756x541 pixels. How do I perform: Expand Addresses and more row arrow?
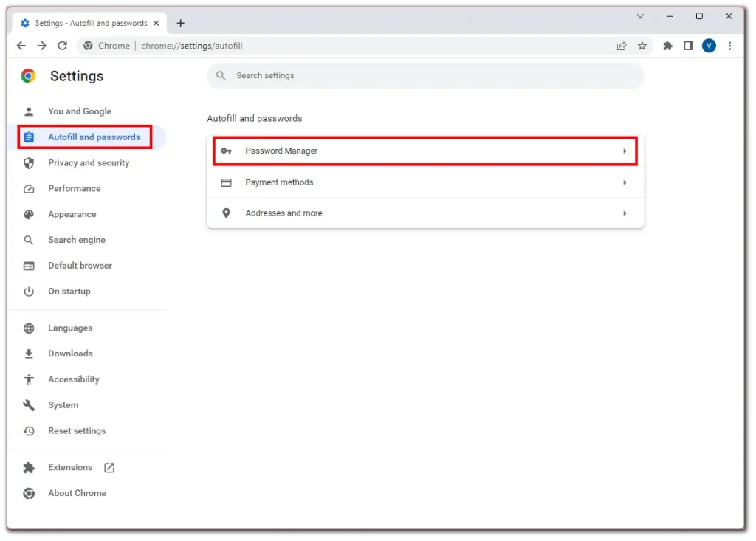click(625, 213)
